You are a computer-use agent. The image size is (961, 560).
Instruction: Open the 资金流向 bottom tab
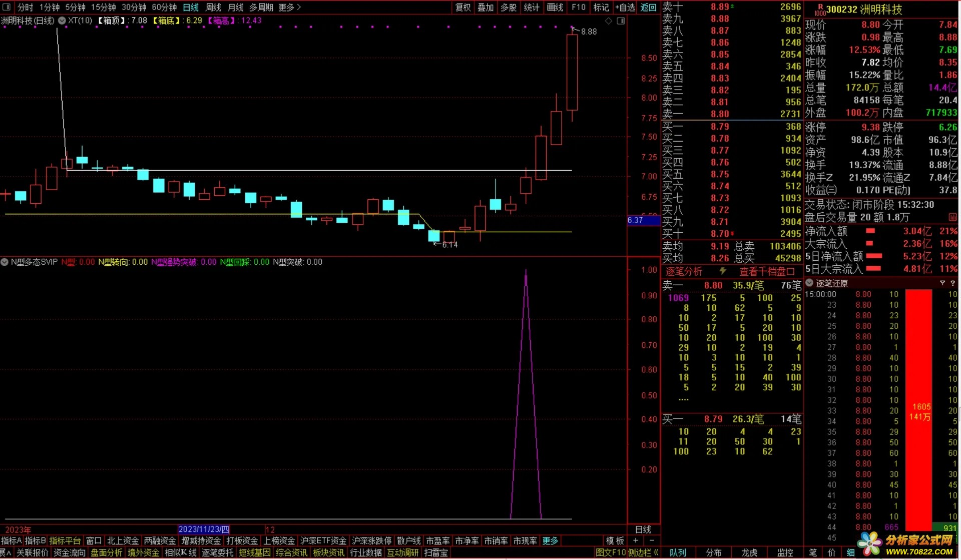coord(70,552)
